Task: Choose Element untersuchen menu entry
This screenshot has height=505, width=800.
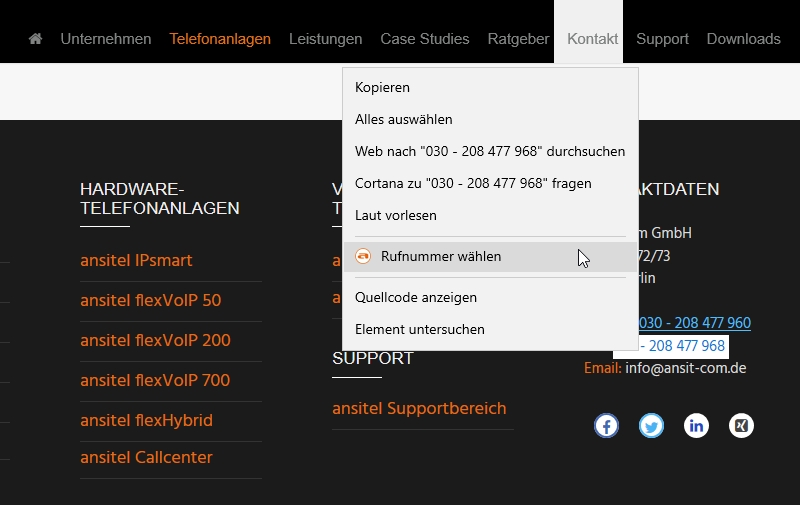Action: [x=490, y=330]
